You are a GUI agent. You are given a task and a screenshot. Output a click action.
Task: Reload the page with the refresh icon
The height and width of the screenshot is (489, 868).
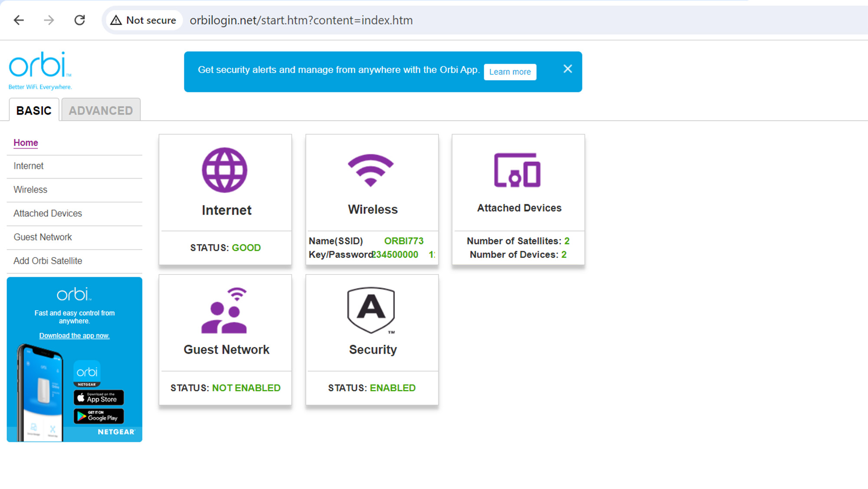[x=79, y=20]
